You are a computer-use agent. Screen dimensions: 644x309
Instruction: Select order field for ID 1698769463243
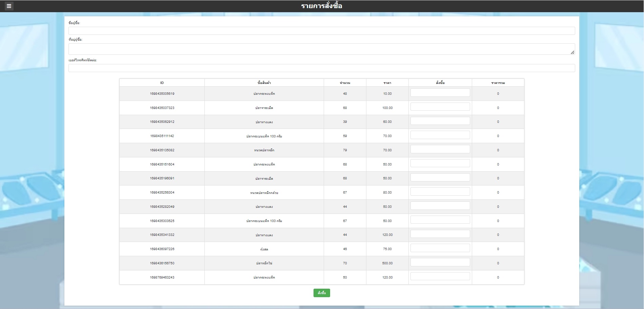(440, 277)
